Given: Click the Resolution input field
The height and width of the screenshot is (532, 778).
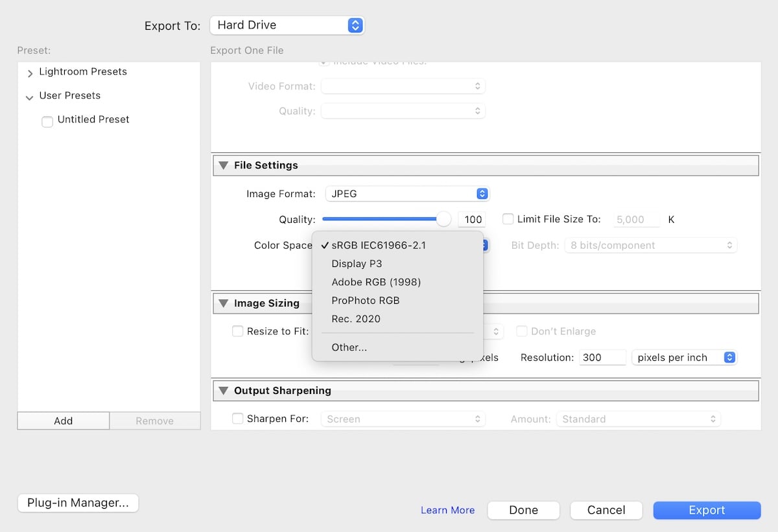Looking at the screenshot, I should tap(602, 357).
